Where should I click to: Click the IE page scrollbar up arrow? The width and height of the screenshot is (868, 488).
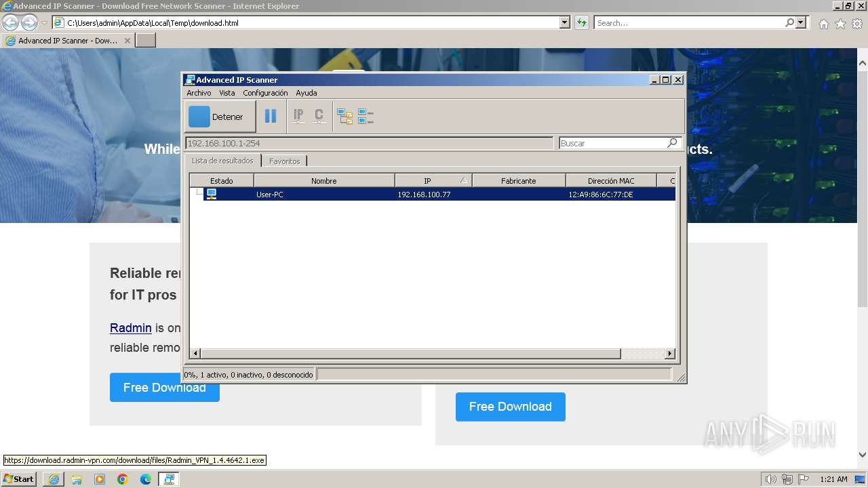(x=863, y=64)
